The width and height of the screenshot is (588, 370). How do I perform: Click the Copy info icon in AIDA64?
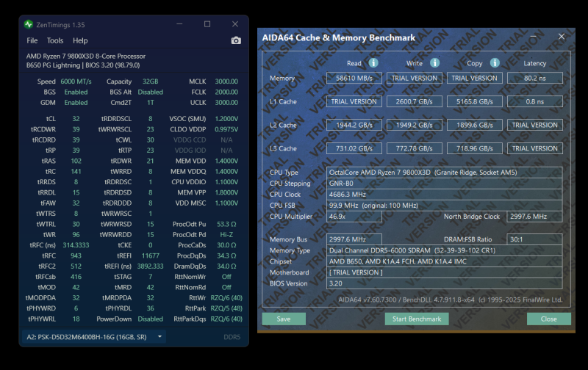(x=495, y=63)
